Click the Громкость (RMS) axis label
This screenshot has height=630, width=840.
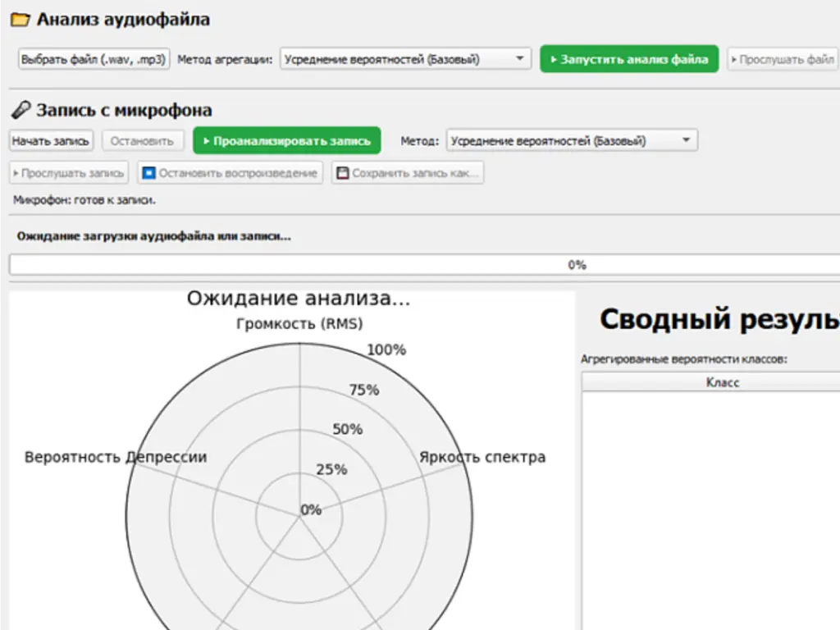[299, 323]
